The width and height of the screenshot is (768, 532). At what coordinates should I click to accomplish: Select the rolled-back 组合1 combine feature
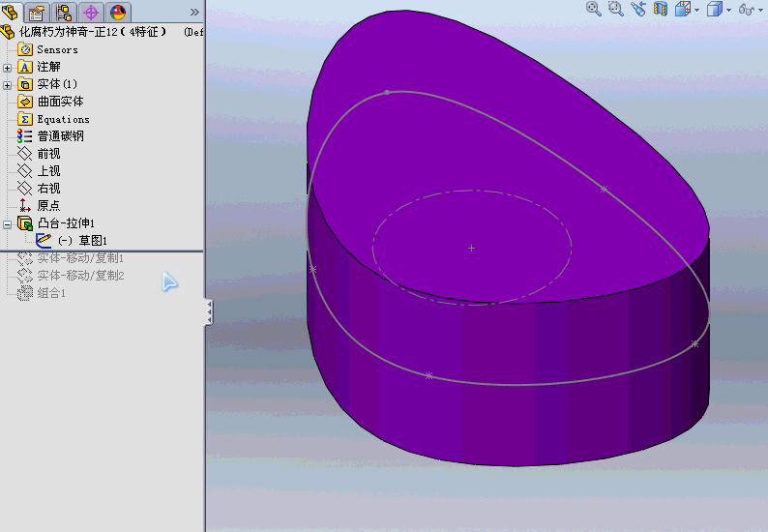coord(51,293)
